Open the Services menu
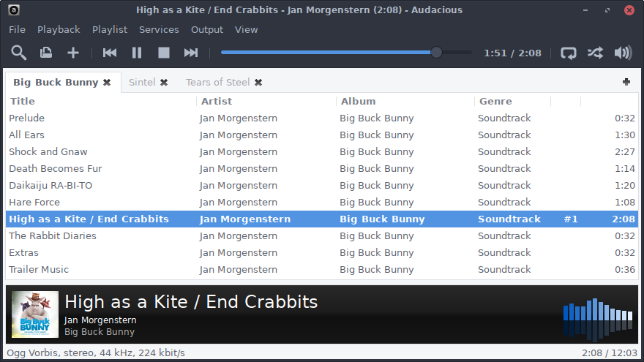 click(159, 29)
